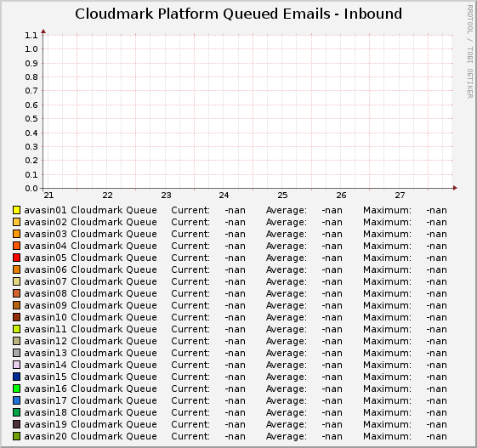Select the 'avasin15 Cloudmark Queue' legend label
477x448 pixels.
[90, 377]
